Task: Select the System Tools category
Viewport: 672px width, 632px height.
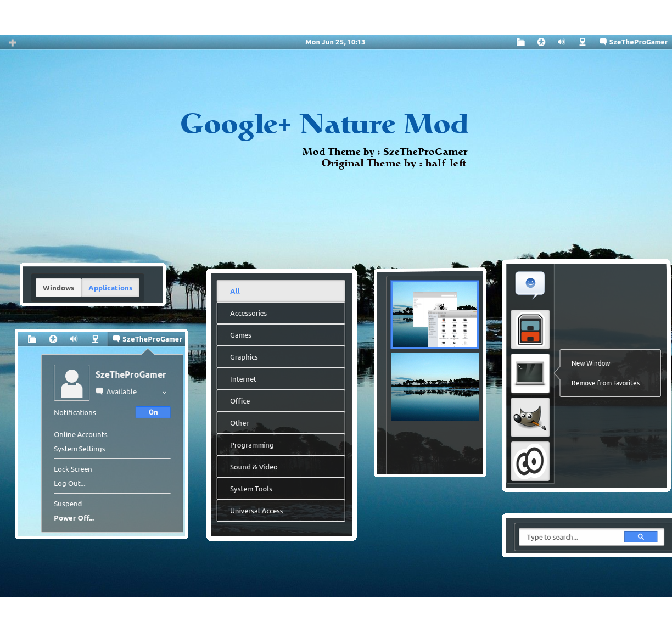Action: tap(281, 489)
